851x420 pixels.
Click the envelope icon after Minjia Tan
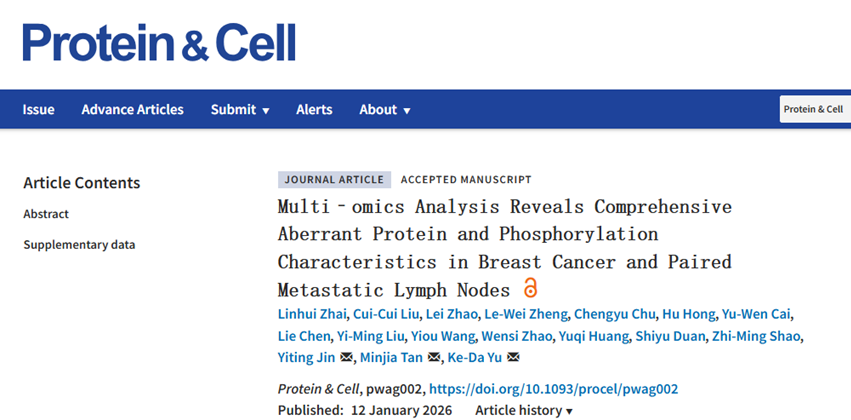pyautogui.click(x=434, y=358)
